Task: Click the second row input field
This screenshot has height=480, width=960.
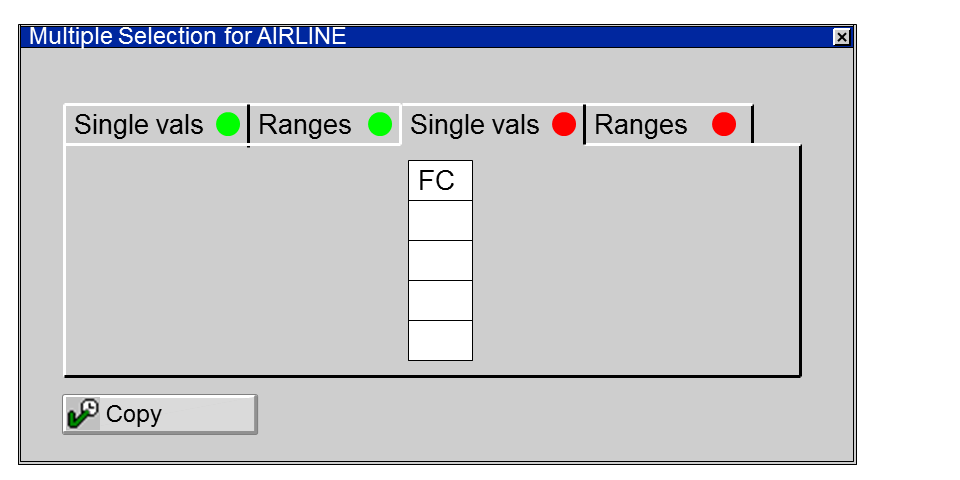Action: click(440, 221)
